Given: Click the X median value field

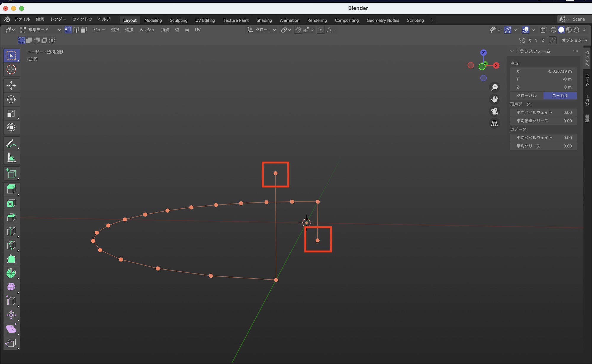Looking at the screenshot, I should click(543, 71).
